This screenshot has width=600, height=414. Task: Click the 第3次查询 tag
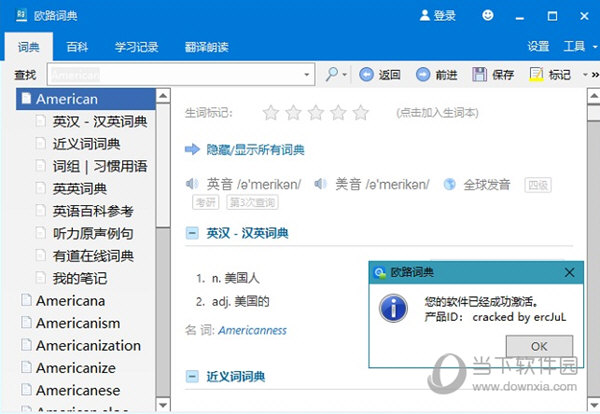tap(253, 202)
